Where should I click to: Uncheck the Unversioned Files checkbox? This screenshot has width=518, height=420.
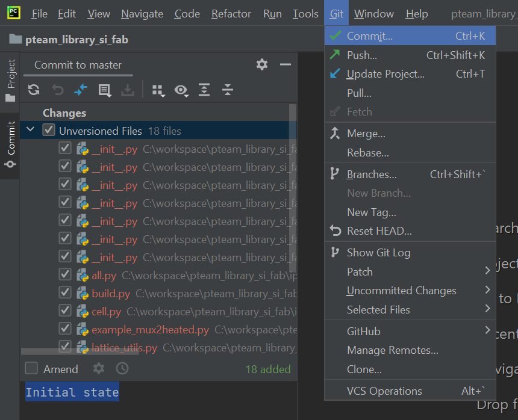click(x=49, y=131)
